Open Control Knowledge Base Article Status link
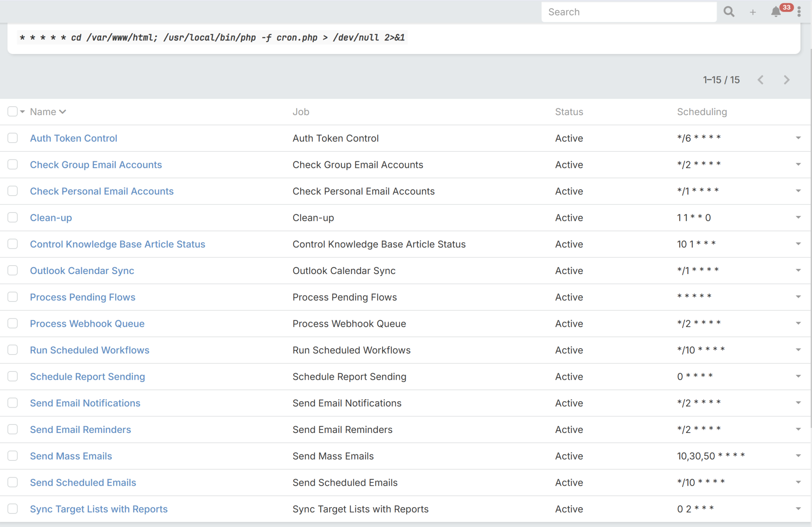Viewport: 812px width, 527px height. [x=117, y=244]
